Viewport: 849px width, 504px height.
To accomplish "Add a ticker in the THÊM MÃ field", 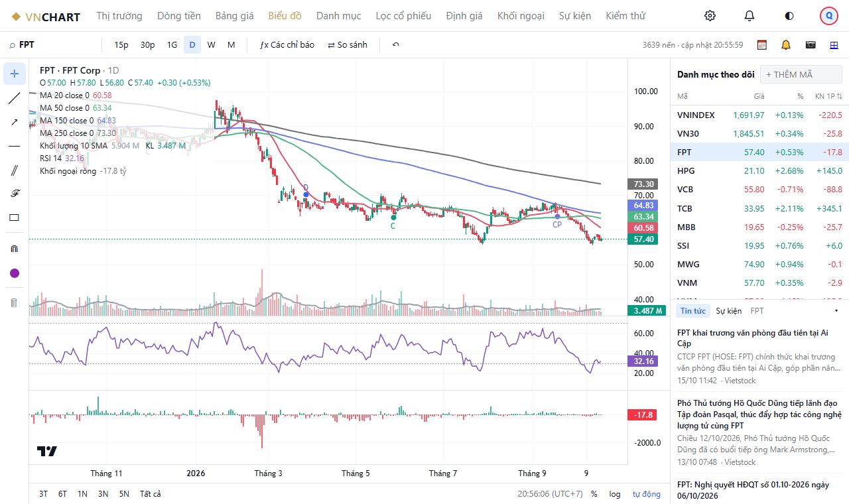I will pos(801,74).
